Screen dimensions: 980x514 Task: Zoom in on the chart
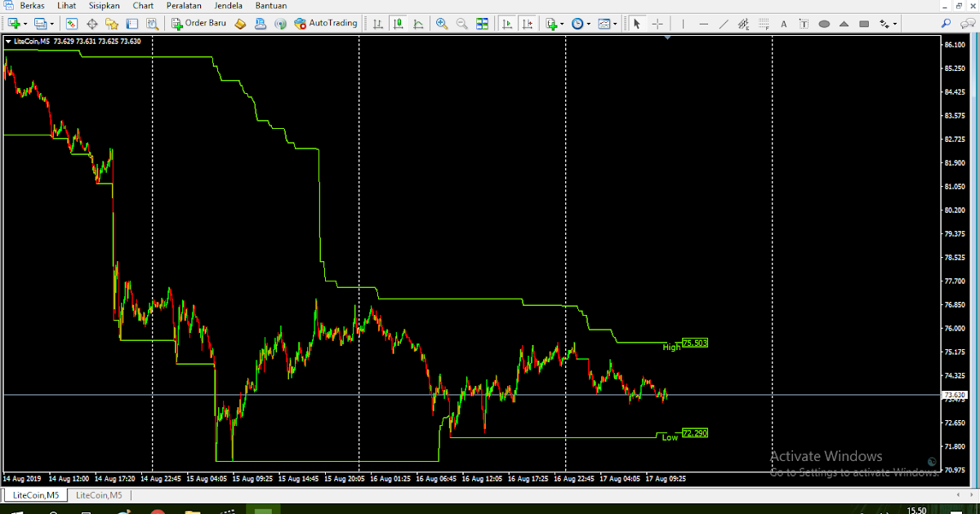click(442, 23)
